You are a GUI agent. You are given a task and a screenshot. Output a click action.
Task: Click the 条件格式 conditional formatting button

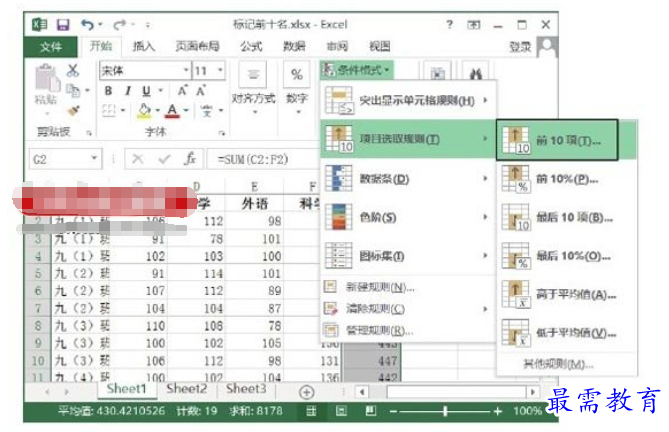(357, 70)
